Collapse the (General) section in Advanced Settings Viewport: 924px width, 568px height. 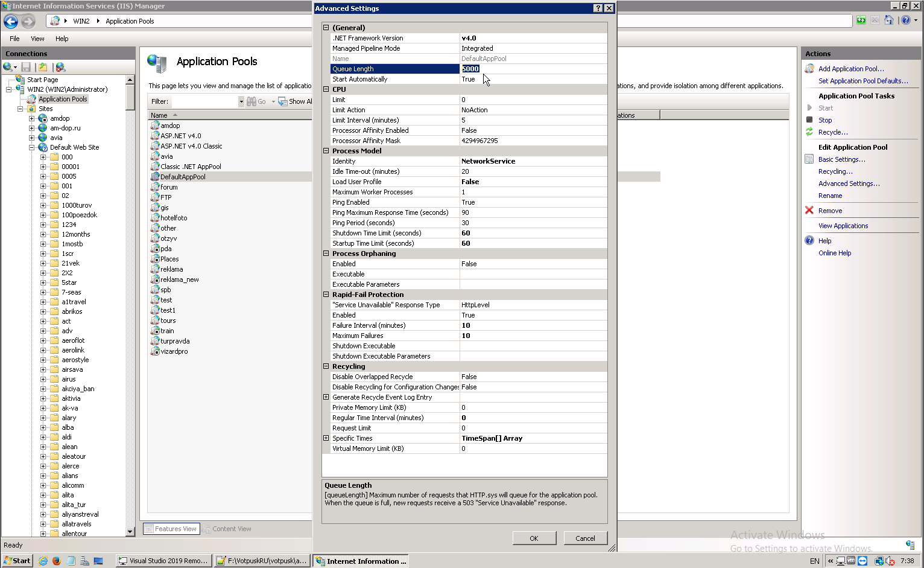pos(326,28)
